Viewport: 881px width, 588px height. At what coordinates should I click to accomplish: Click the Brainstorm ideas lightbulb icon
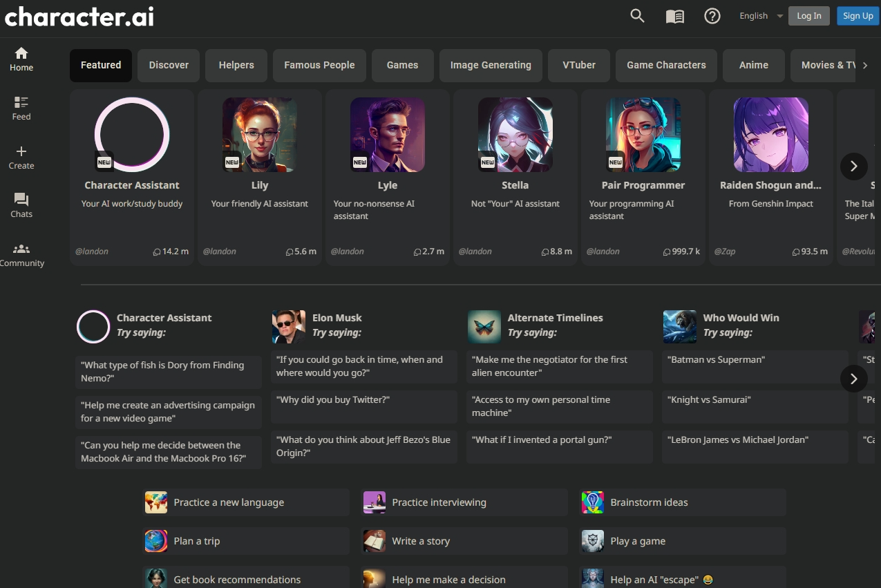593,502
